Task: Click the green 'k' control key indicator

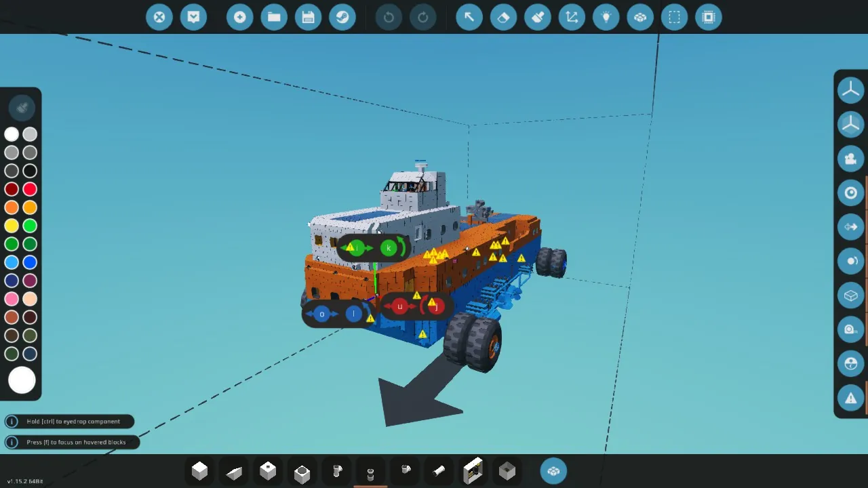Action: point(389,248)
